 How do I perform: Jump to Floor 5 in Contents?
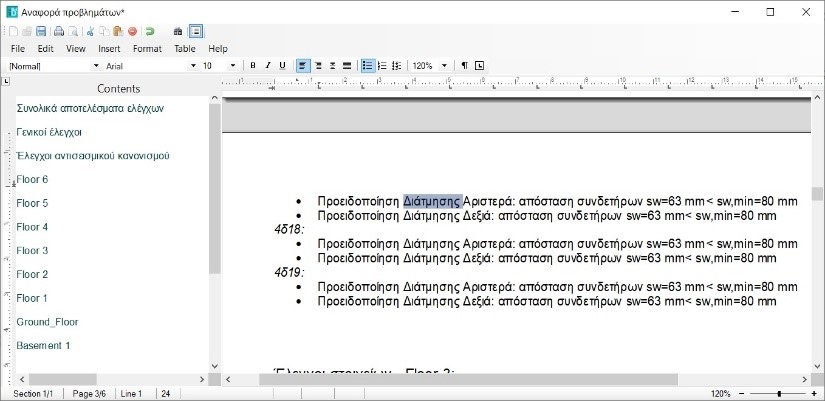pos(32,203)
